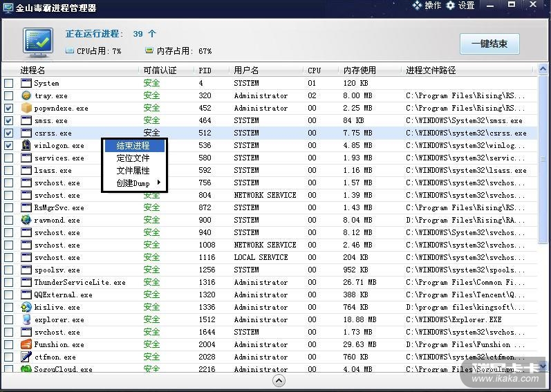Check the tray.exe checkbox
This screenshot has width=551, height=392.
pyautogui.click(x=9, y=95)
